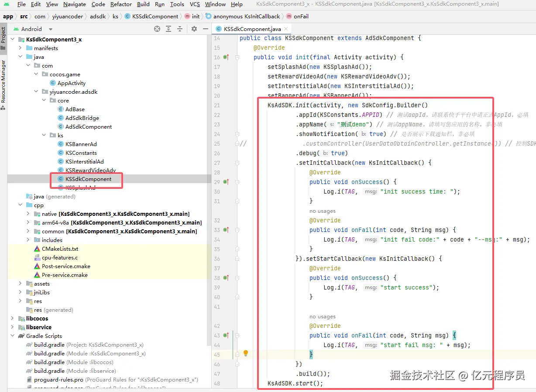Viewport: 536px width, 392px height.
Task: Open the VCS menu
Action: pos(195,4)
